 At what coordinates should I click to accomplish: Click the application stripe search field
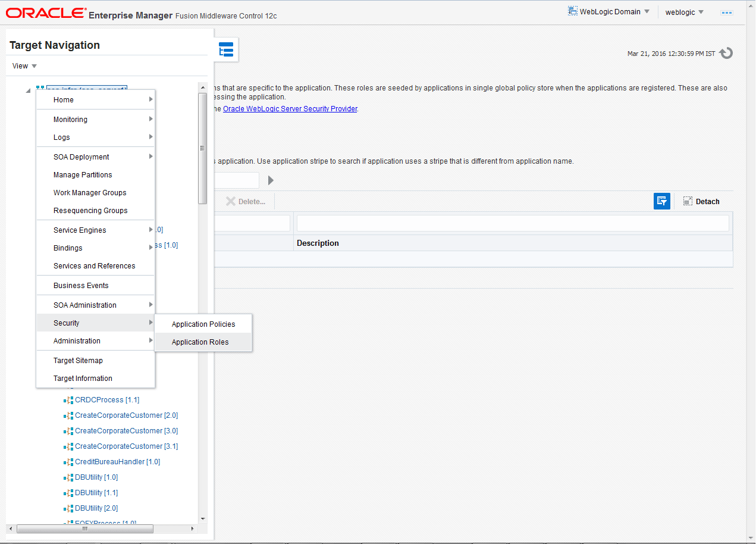point(236,180)
